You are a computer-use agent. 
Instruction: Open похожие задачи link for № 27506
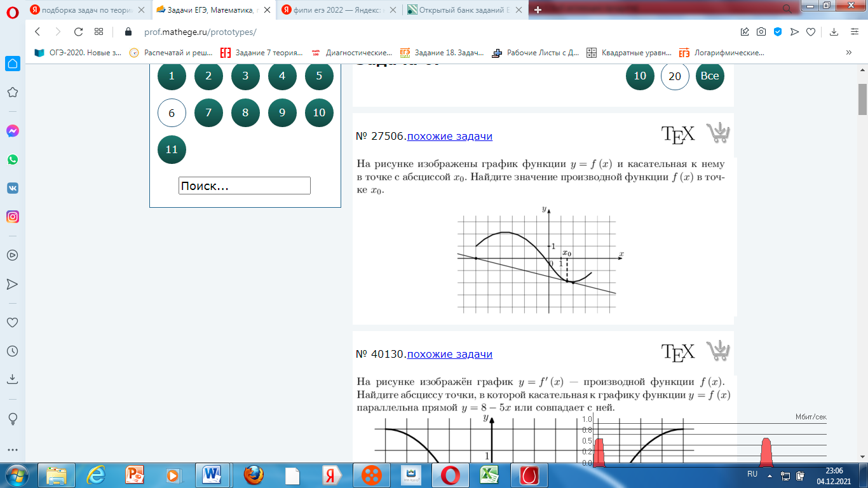click(x=450, y=136)
